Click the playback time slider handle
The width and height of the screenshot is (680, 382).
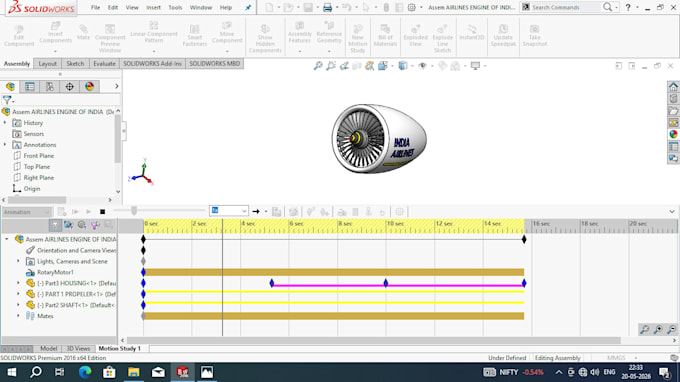tap(134, 211)
